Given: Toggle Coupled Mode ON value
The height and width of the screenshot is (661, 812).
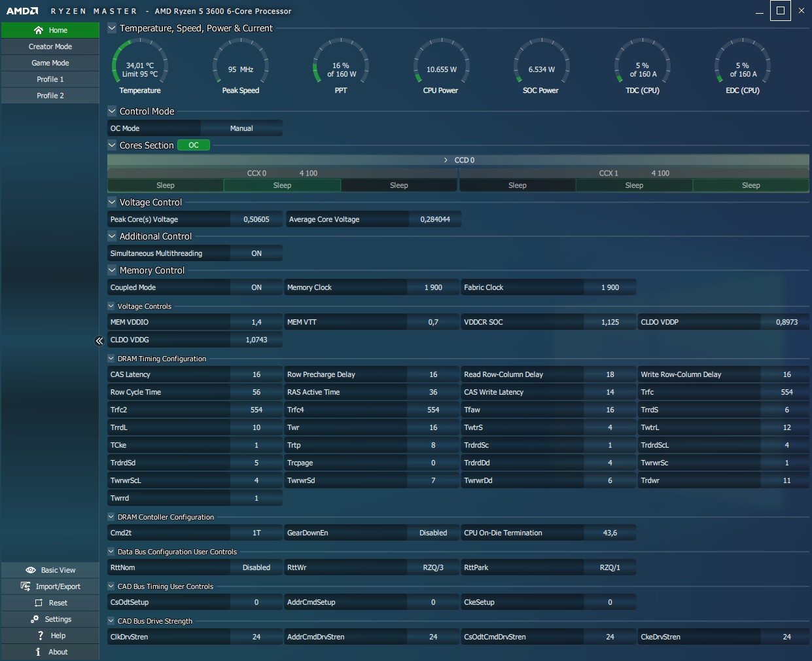Looking at the screenshot, I should (x=256, y=287).
